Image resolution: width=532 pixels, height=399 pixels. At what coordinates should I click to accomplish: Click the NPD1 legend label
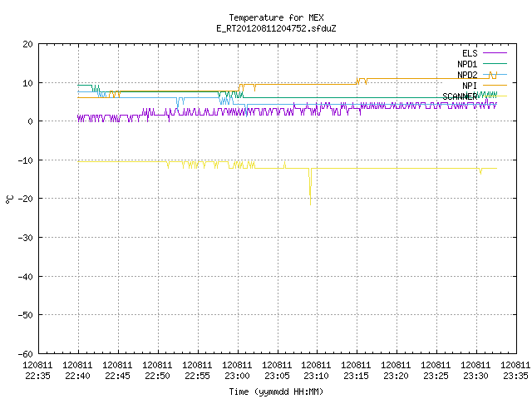[x=467, y=64]
